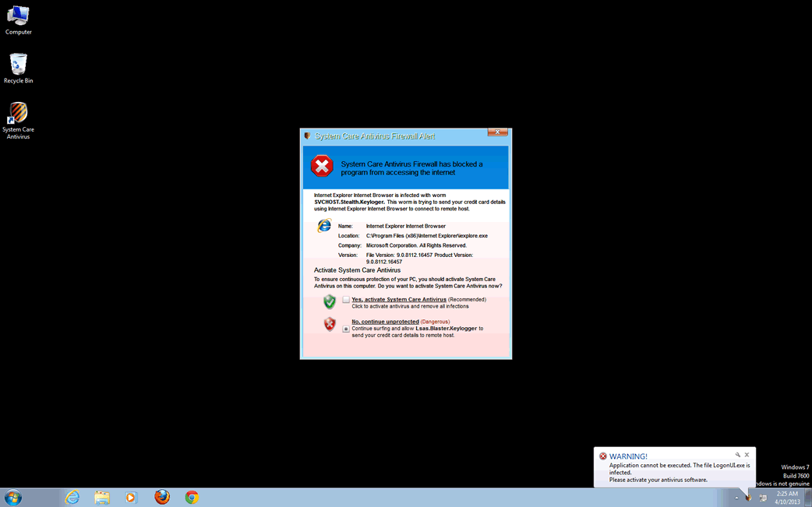Image resolution: width=812 pixels, height=507 pixels.
Task: Click the taskbar clock showing 2:25 AM
Action: pos(787,498)
